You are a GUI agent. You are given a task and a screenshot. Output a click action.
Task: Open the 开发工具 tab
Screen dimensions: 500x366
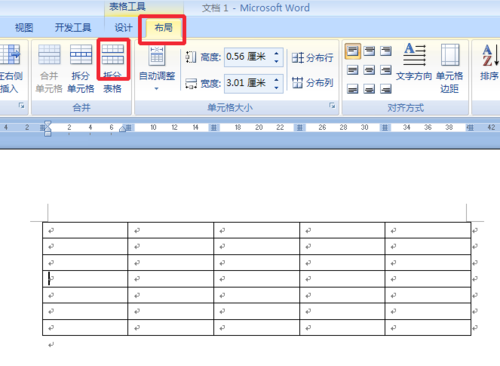click(73, 28)
